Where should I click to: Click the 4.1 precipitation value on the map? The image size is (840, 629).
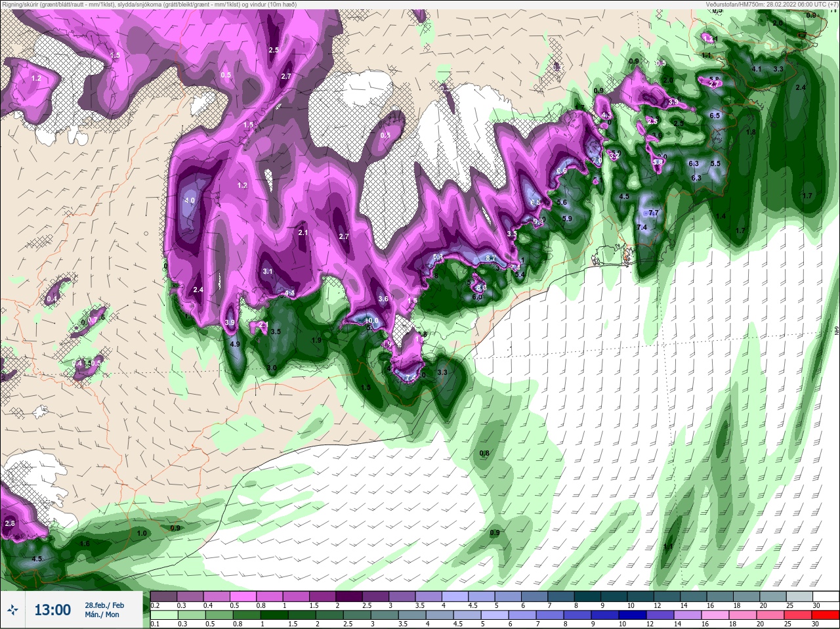(756, 69)
